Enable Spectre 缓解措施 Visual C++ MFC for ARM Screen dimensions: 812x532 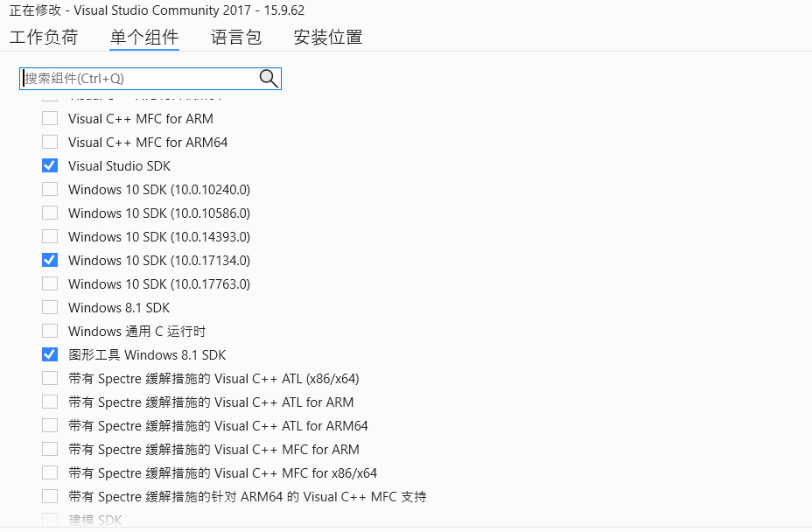coord(50,449)
